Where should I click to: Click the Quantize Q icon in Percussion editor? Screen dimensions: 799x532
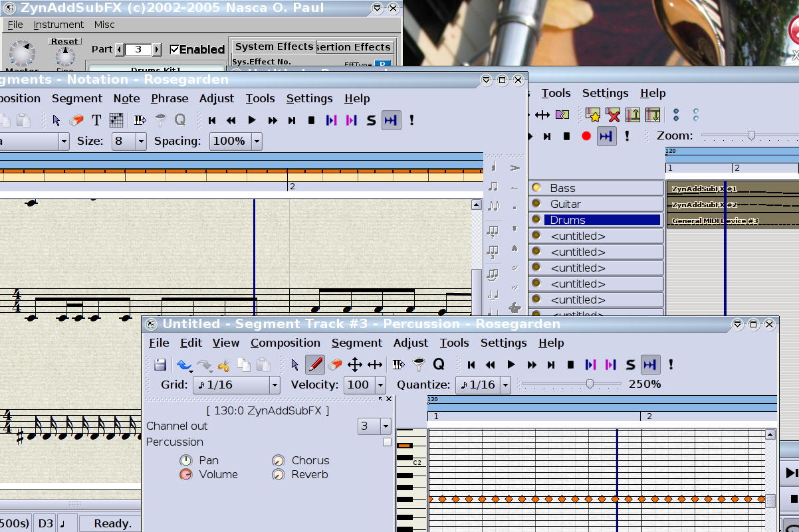tap(439, 365)
